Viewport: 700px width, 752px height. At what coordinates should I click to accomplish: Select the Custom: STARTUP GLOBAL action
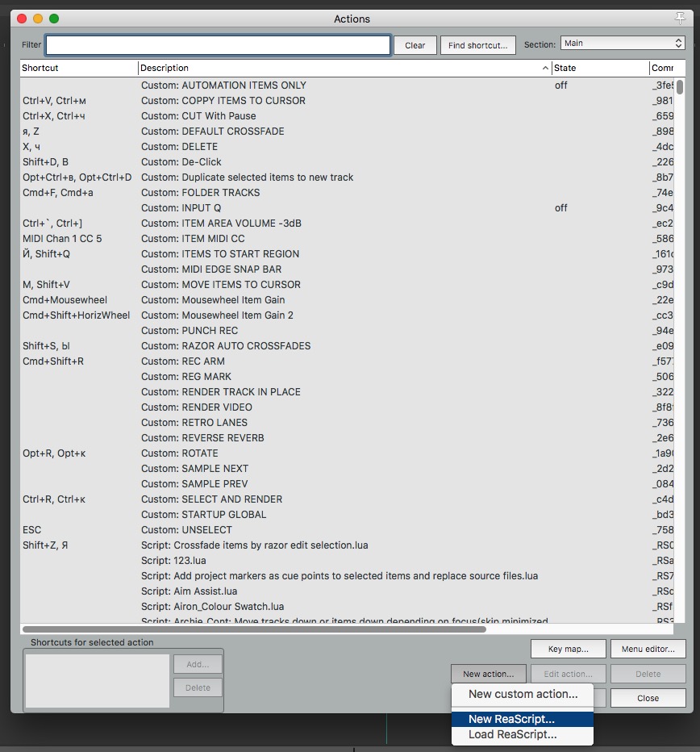(x=347, y=515)
